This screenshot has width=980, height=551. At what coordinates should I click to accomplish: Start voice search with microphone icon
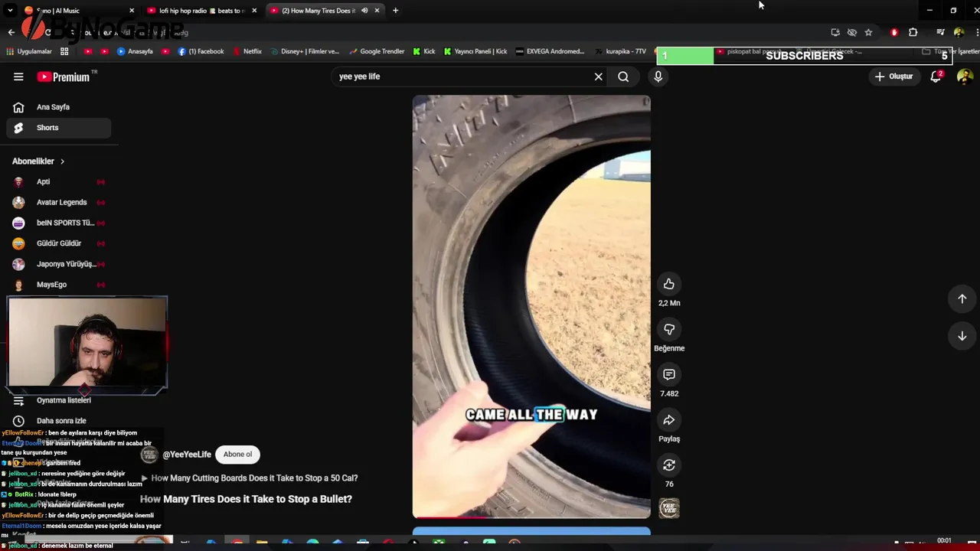click(658, 77)
